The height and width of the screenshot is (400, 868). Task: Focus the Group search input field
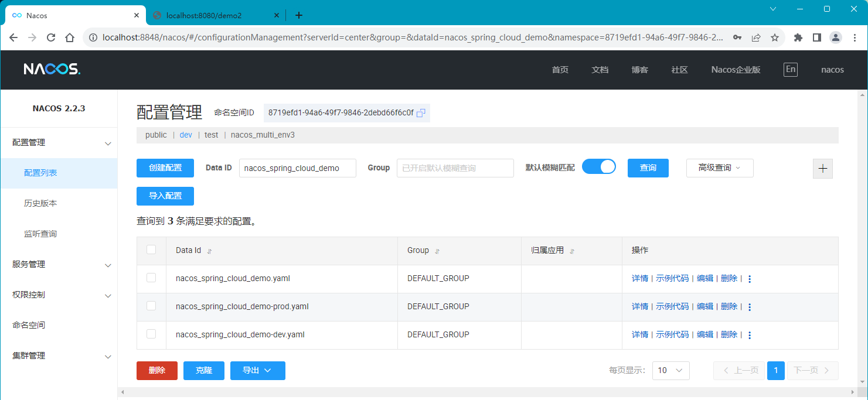pos(455,168)
